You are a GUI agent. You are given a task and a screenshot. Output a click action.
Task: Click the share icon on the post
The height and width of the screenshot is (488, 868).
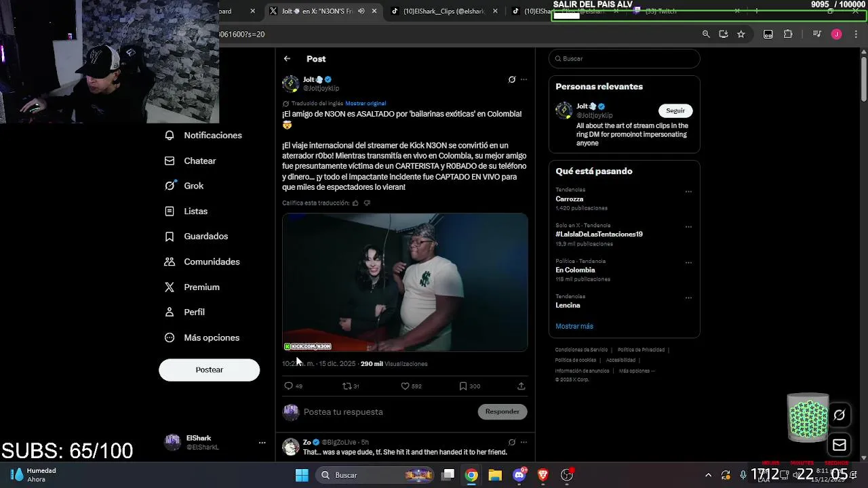tap(521, 386)
